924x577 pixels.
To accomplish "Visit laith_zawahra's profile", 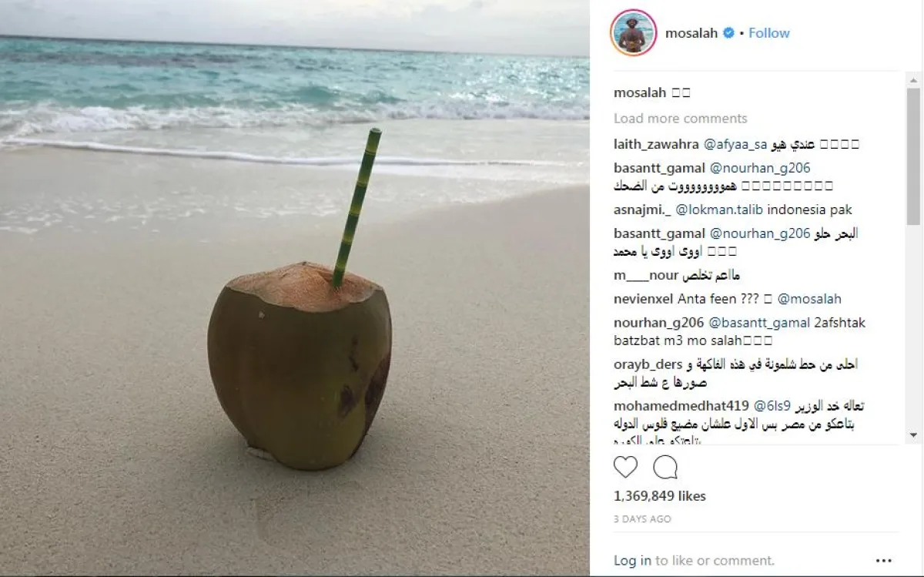I will tap(657, 144).
